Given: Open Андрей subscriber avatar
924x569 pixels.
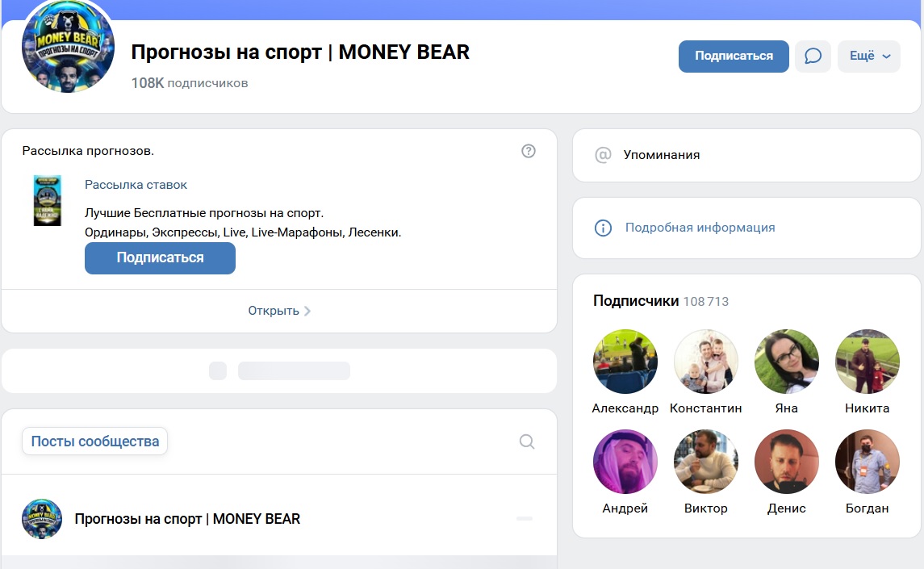Looking at the screenshot, I should 625,462.
